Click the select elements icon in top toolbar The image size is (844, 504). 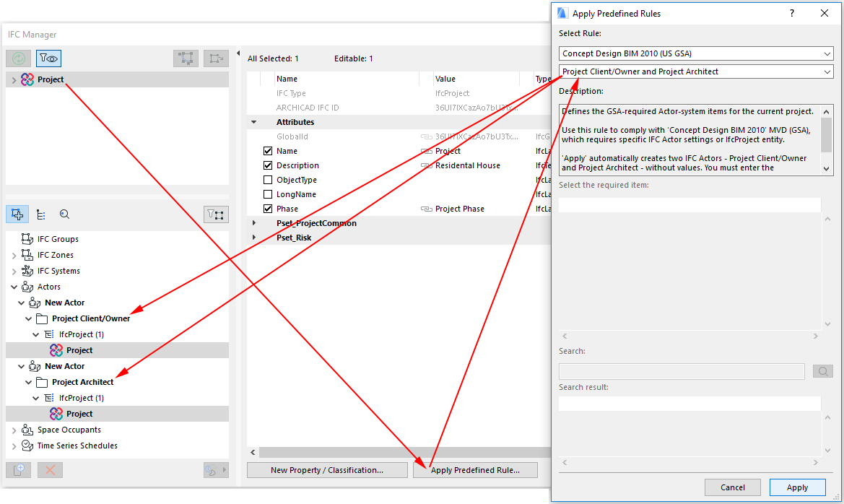pyautogui.click(x=186, y=58)
